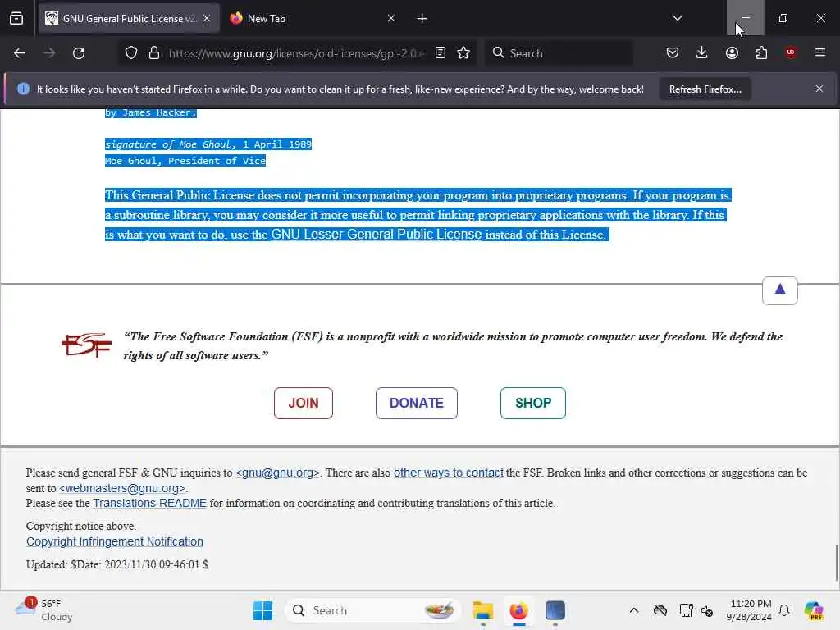The height and width of the screenshot is (630, 840).
Task: Close the New Tab tab
Action: [391, 19]
